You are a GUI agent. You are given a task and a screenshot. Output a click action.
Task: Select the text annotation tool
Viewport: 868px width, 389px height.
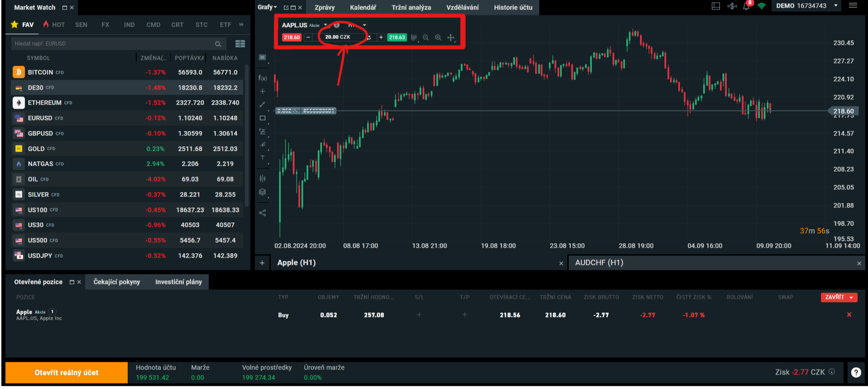pyautogui.click(x=262, y=158)
